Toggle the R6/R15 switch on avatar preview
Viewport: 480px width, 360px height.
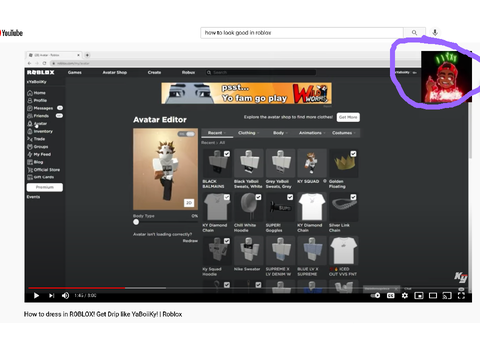pos(187,134)
